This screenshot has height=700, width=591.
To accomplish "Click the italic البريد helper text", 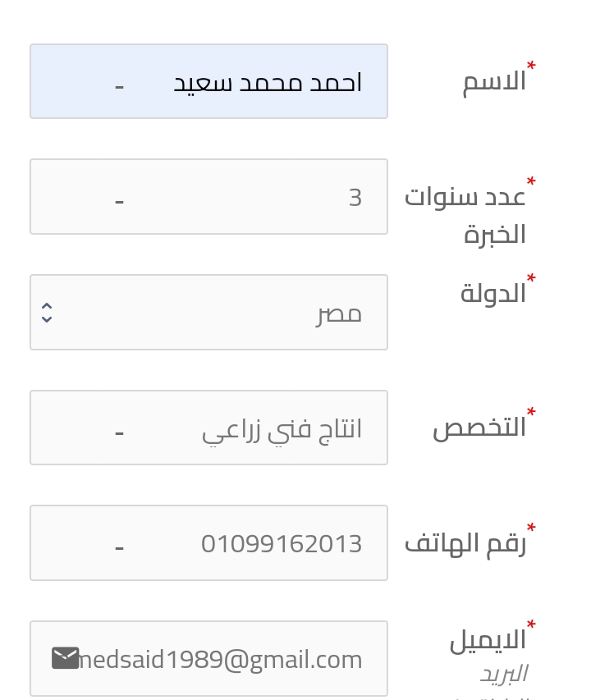I will pyautogui.click(x=504, y=674).
